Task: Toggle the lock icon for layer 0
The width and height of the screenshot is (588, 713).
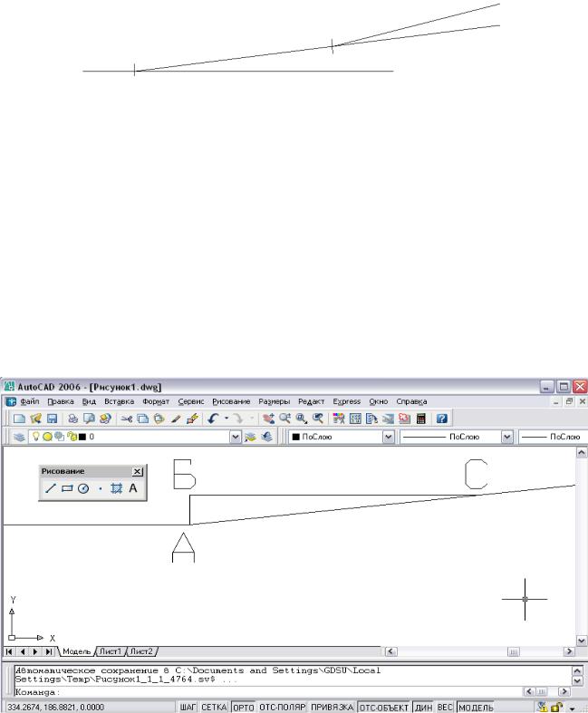Action: tap(72, 437)
